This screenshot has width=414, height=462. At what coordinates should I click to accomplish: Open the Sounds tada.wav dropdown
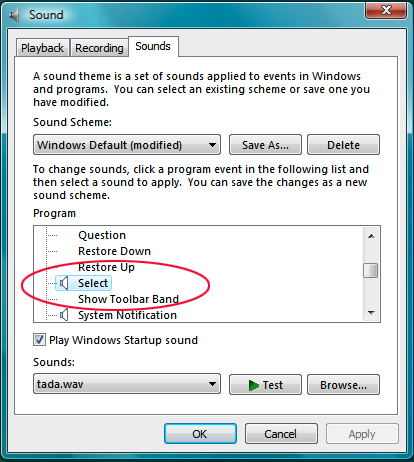[x=127, y=384]
